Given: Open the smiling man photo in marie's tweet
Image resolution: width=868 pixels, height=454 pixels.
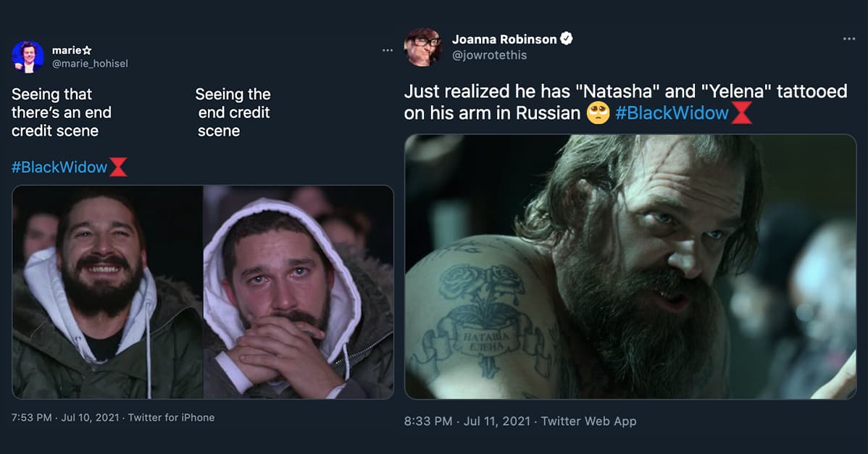Looking at the screenshot, I should pyautogui.click(x=108, y=292).
